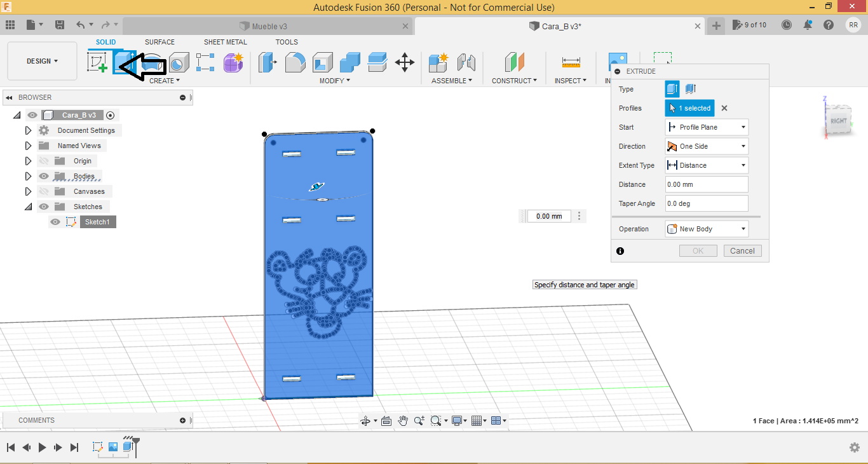The height and width of the screenshot is (464, 868).
Task: Select the Combine tool
Action: (350, 62)
